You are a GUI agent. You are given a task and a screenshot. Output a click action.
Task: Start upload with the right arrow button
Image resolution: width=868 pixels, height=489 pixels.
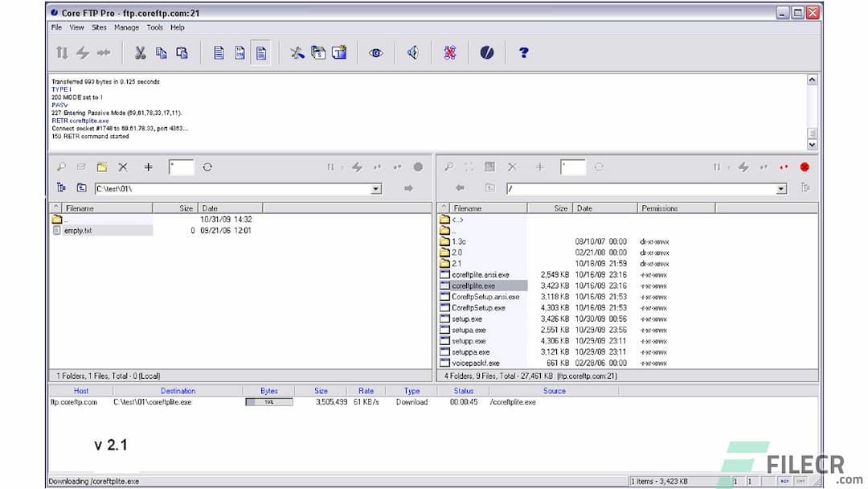[x=407, y=188]
